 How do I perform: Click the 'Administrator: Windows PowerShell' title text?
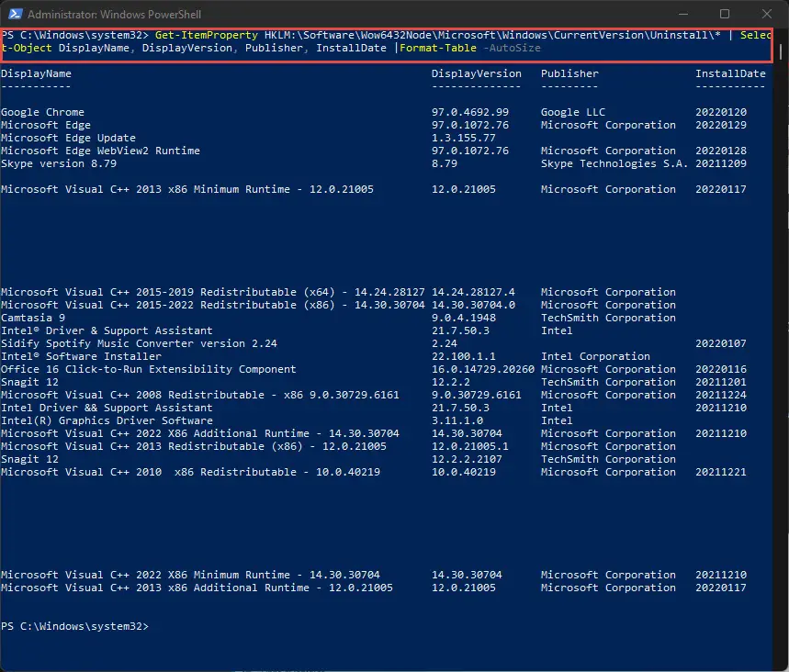[114, 15]
